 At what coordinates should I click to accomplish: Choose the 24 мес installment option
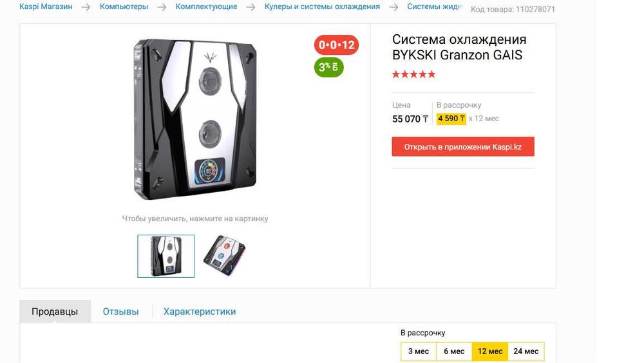[526, 351]
